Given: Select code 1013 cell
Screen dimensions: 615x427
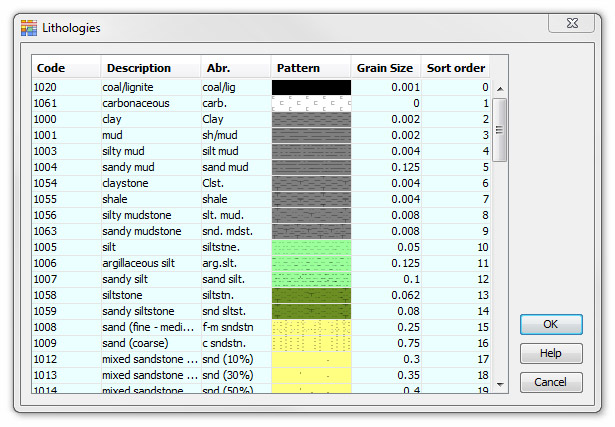Looking at the screenshot, I should (x=66, y=376).
